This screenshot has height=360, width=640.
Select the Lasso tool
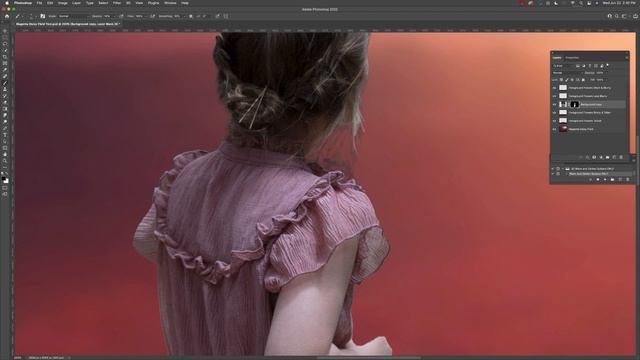coord(5,44)
